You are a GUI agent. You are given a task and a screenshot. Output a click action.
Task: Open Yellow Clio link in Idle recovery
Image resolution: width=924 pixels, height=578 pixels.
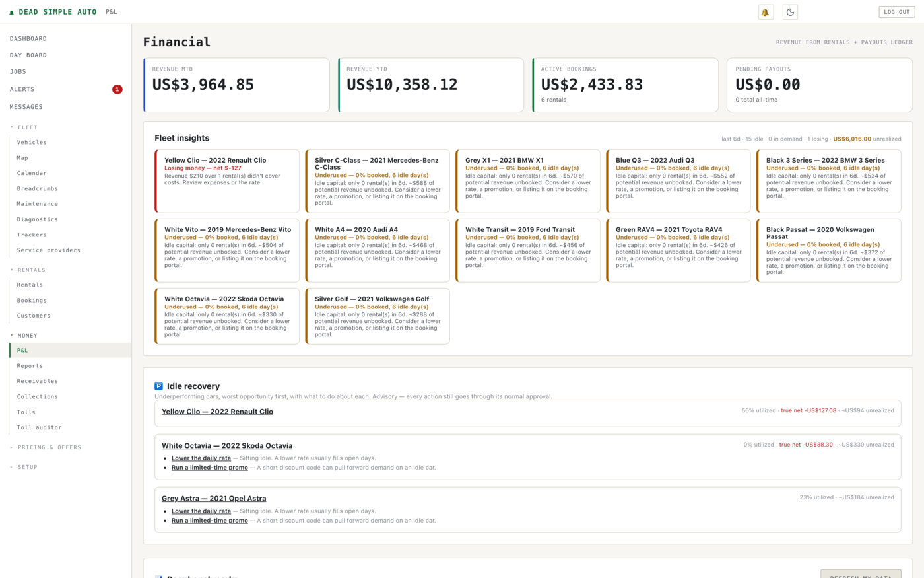[217, 412]
